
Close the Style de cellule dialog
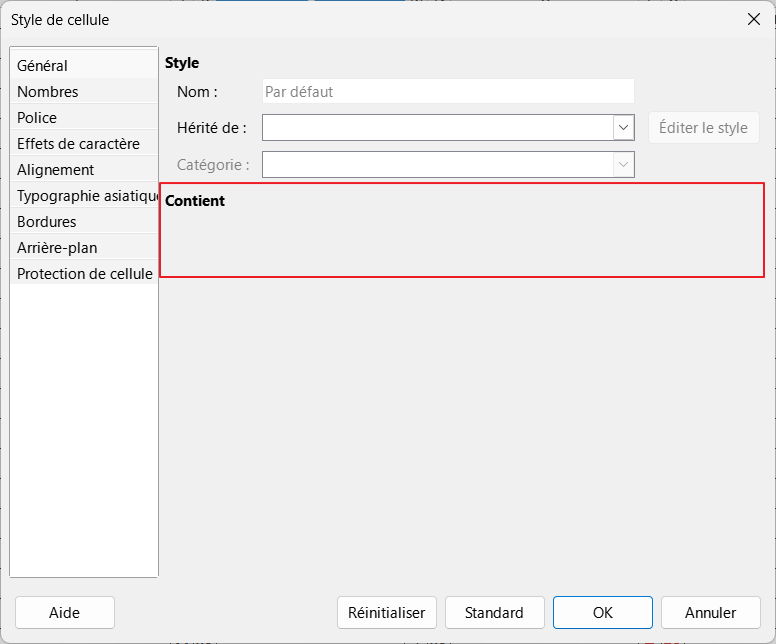[753, 19]
